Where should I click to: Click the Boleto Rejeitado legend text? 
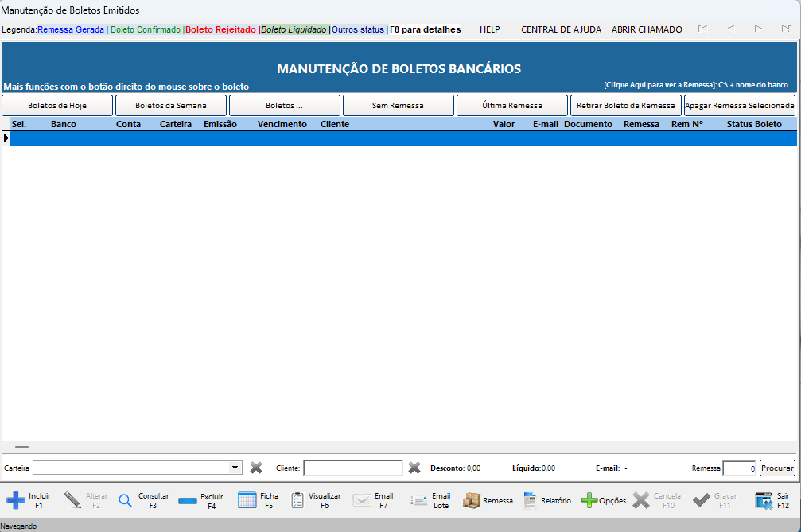point(220,29)
